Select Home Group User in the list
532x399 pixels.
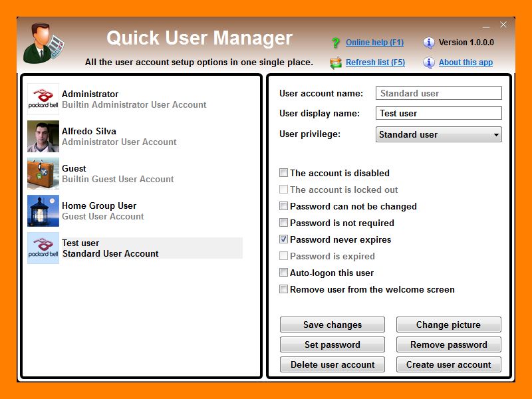point(135,211)
